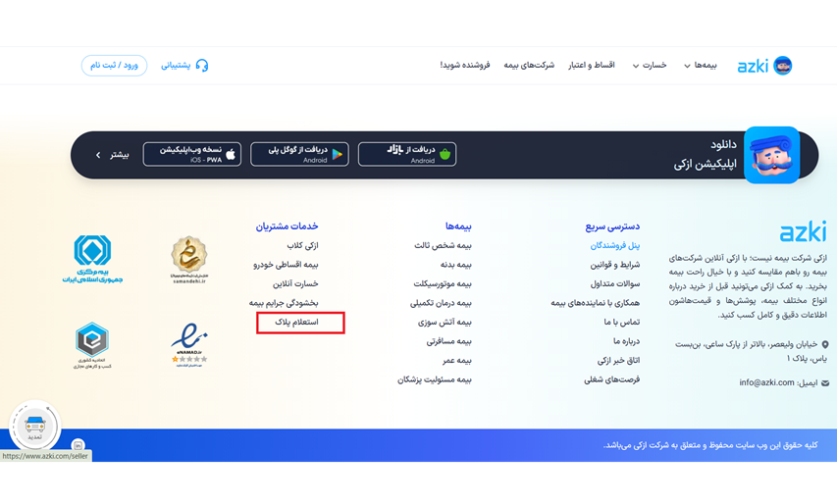Expand بیشتر with chevron in download bar
The height and width of the screenshot is (504, 837).
pos(112,155)
